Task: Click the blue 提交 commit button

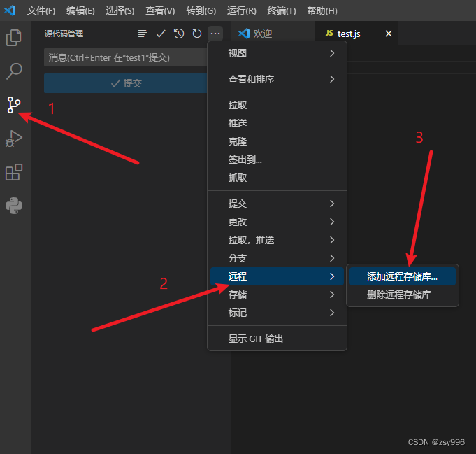Action: click(125, 83)
